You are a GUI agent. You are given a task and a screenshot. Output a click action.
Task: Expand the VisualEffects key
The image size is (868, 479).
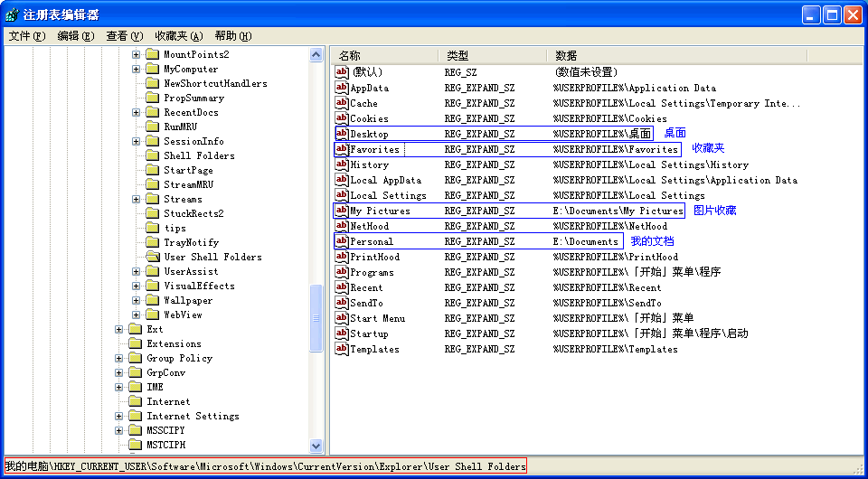[x=137, y=286]
